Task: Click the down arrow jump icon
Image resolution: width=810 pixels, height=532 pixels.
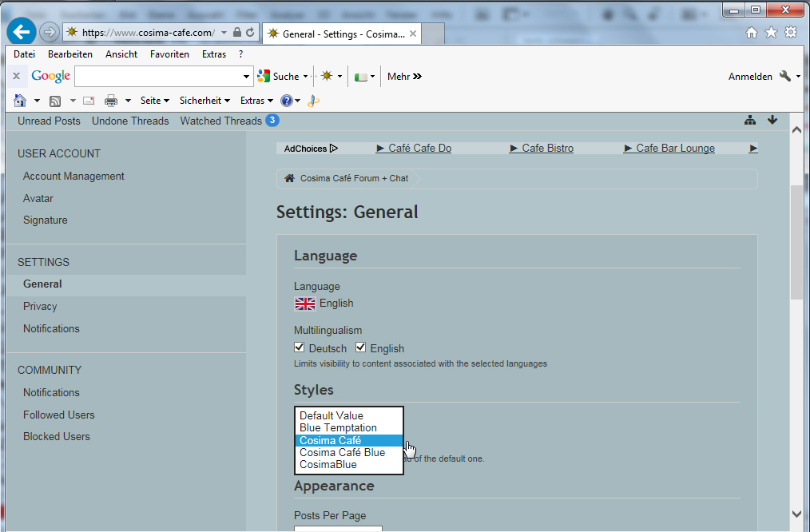Action: click(772, 121)
